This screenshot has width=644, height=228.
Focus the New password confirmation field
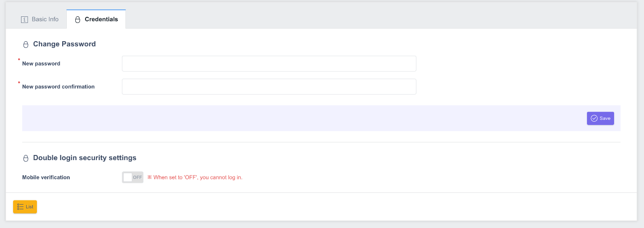point(269,87)
